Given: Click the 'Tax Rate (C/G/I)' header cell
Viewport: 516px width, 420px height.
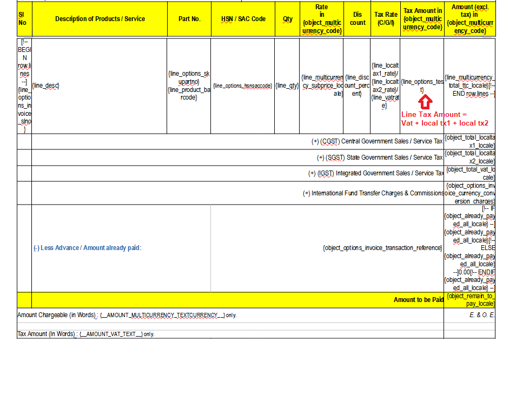Looking at the screenshot, I should coord(386,19).
